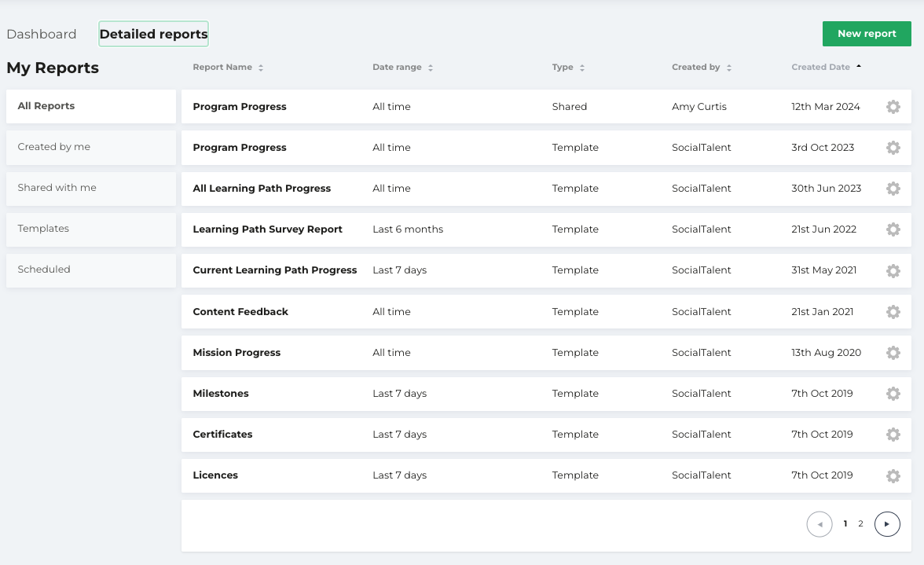
Task: Open Learning Path Survey Report
Action: (267, 229)
